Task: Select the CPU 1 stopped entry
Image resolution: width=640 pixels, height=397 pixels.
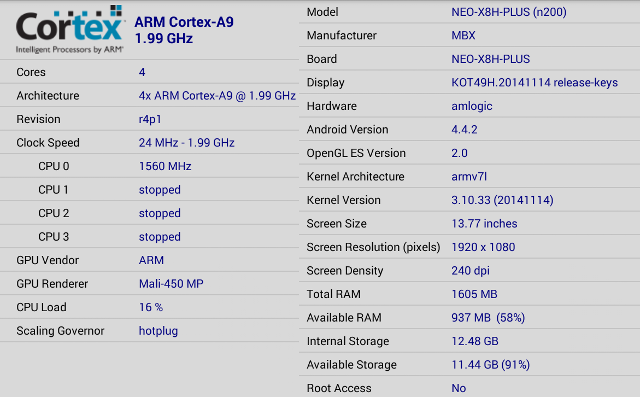Action: 149,190
